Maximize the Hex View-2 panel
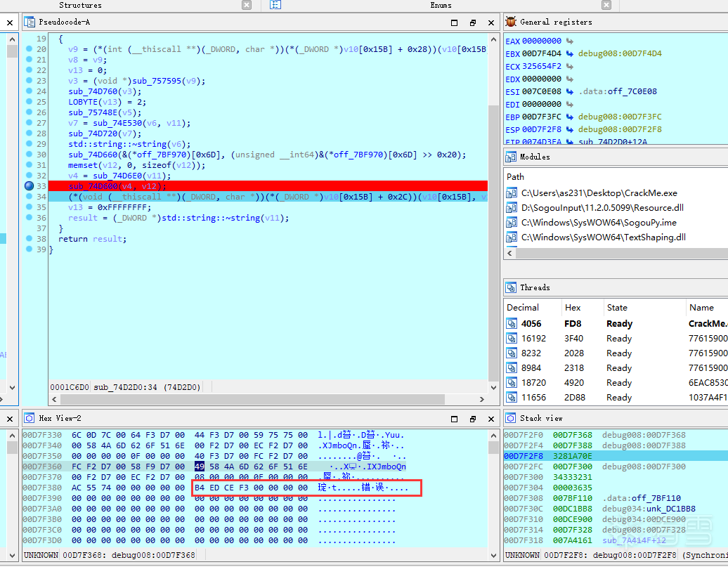 tap(454, 419)
